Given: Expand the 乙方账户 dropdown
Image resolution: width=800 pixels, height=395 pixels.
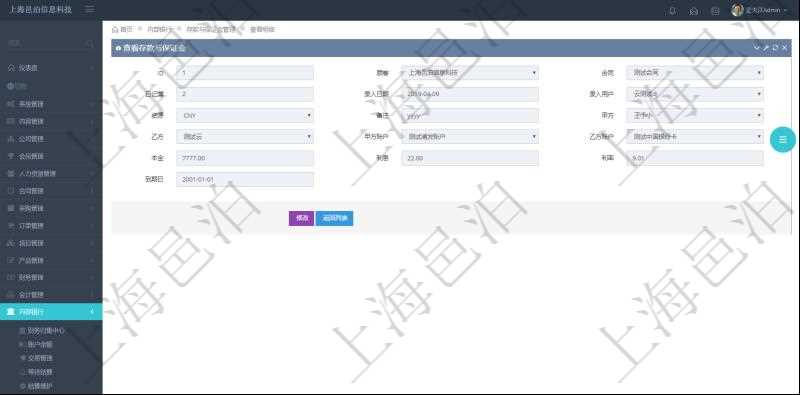Looking at the screenshot, I should pyautogui.click(x=695, y=137).
